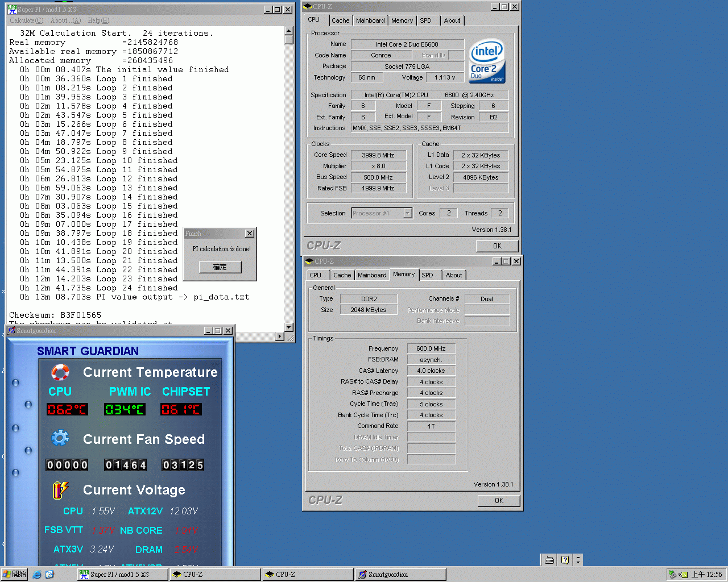Confirm the PI calculation done dialog (確定)
The height and width of the screenshot is (582, 728).
pyautogui.click(x=220, y=267)
